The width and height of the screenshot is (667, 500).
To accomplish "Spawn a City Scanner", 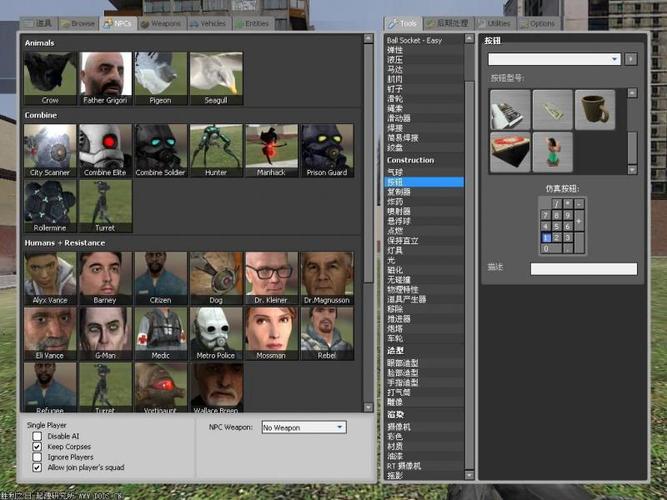I will click(x=50, y=151).
